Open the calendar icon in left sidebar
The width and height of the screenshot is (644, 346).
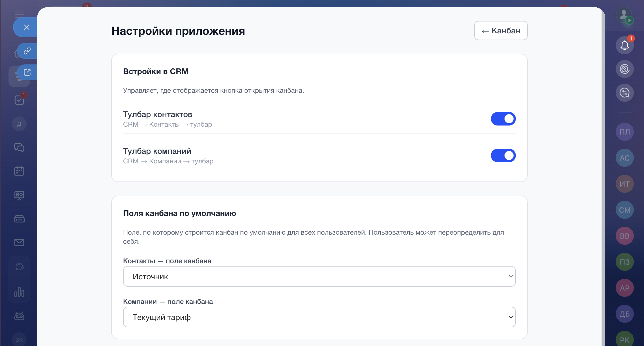(x=19, y=171)
